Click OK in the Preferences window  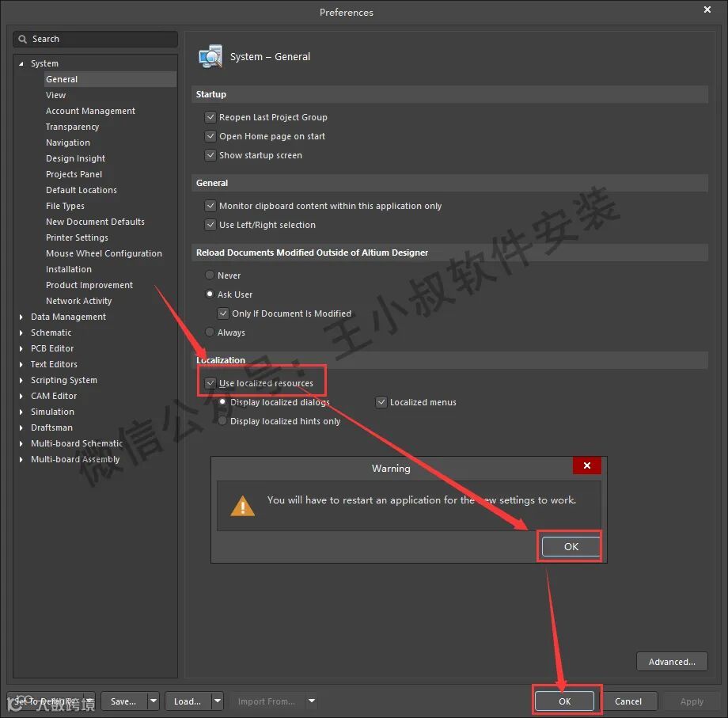click(564, 701)
